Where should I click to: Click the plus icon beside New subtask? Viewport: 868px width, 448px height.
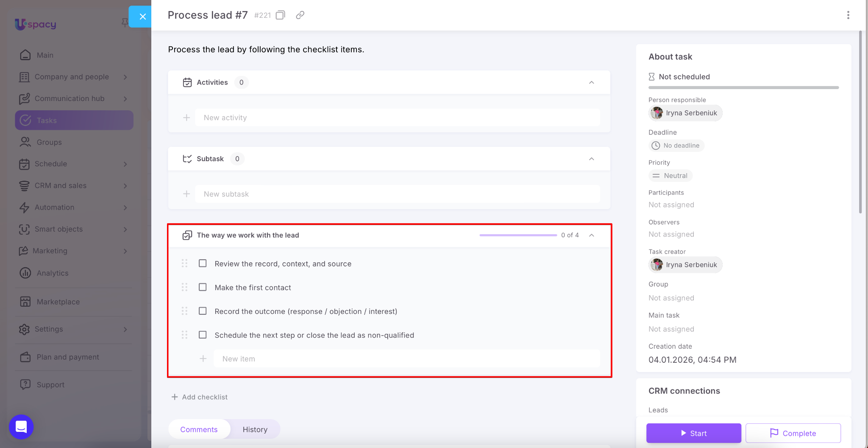pyautogui.click(x=186, y=194)
